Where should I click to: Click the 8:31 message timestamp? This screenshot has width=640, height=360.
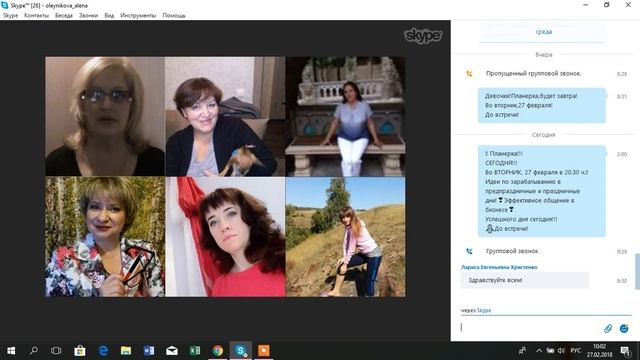622,97
